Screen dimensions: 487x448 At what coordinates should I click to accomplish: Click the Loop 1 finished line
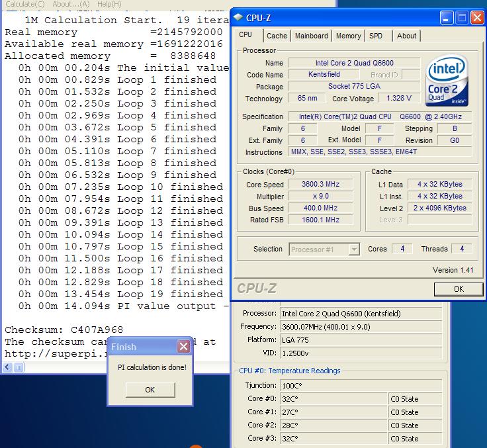[117, 79]
